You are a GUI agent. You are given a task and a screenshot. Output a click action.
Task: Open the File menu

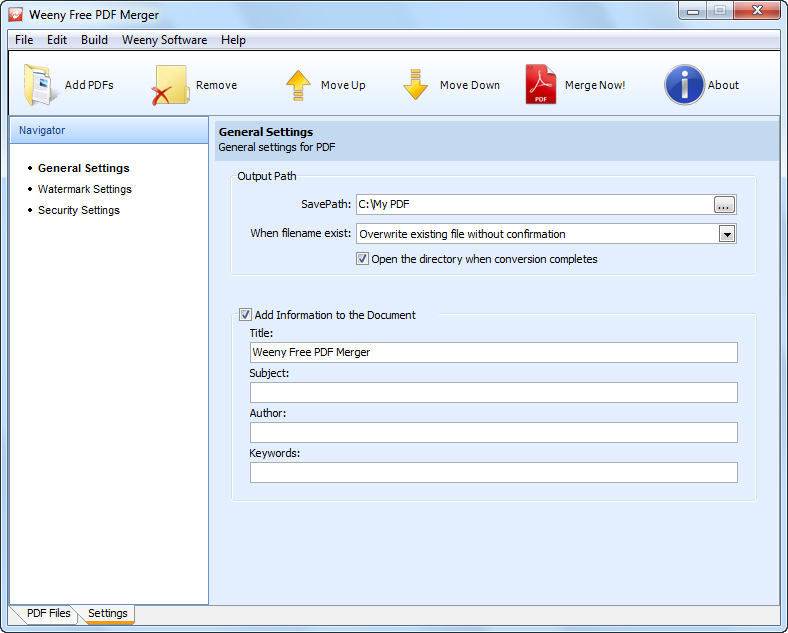click(x=24, y=40)
